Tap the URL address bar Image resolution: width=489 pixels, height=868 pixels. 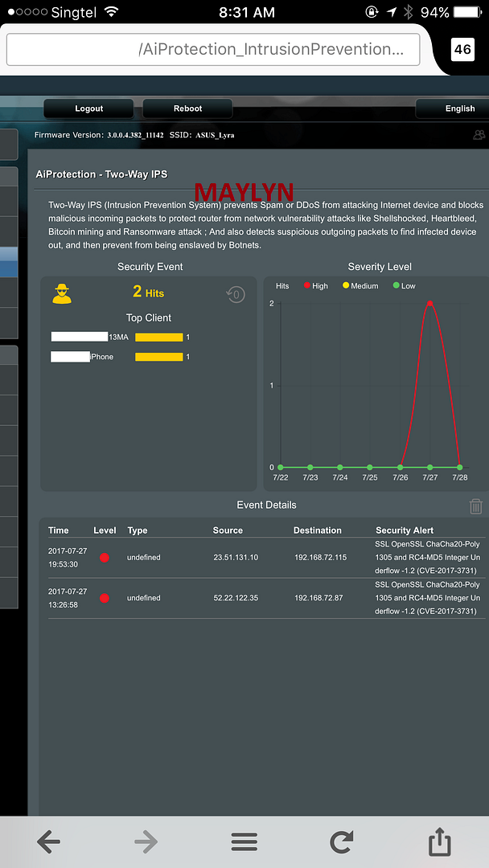[213, 49]
